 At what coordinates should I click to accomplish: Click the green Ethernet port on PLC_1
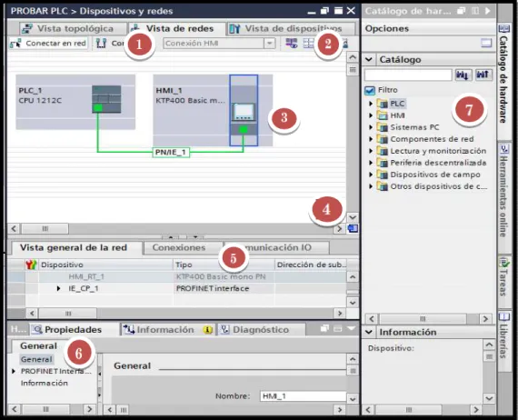98,107
